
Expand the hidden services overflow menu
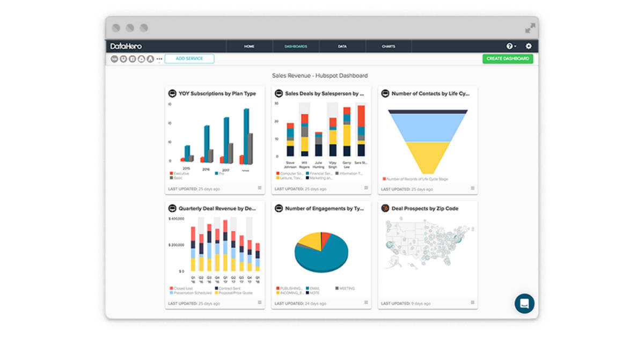[159, 58]
